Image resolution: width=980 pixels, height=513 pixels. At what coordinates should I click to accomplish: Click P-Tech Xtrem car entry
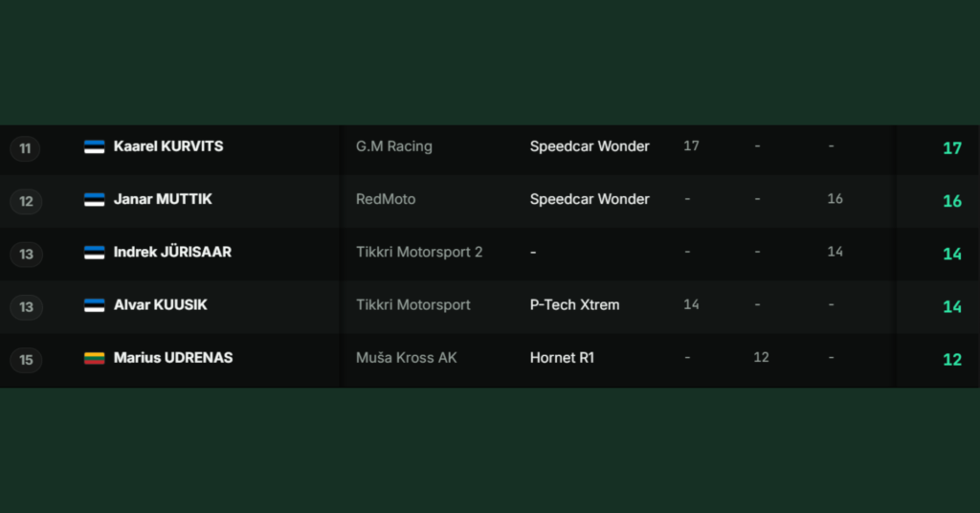(574, 305)
